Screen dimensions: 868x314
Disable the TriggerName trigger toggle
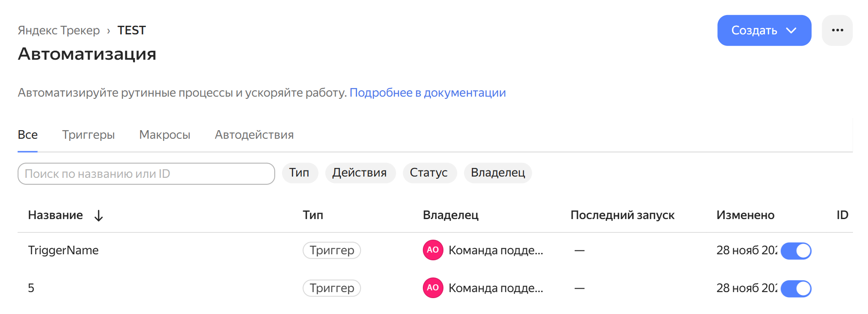(796, 251)
